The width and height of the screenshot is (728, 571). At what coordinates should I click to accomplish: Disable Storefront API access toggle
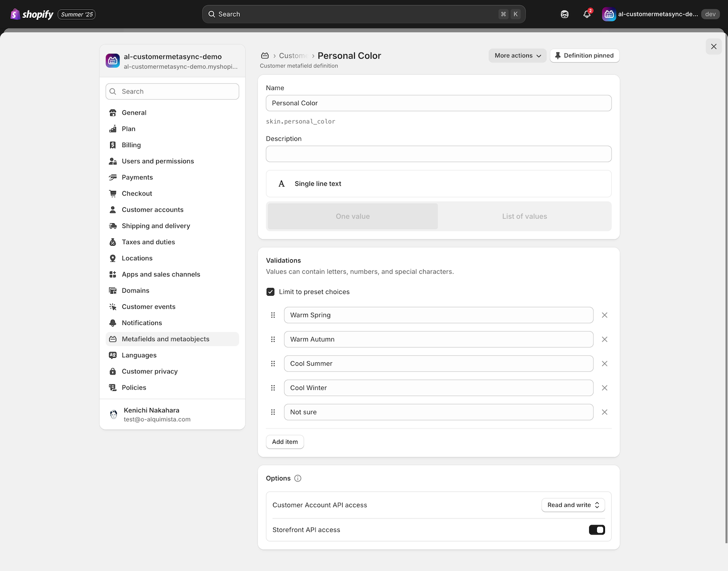pos(597,530)
